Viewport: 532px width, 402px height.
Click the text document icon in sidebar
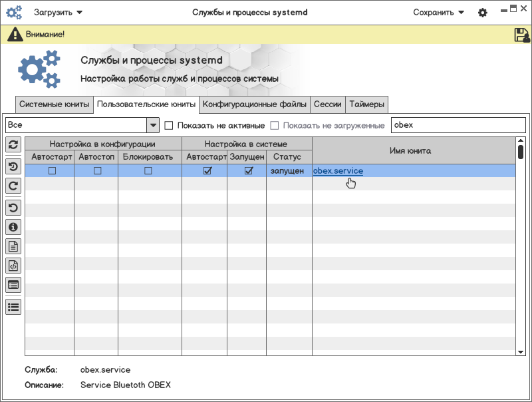click(x=13, y=246)
